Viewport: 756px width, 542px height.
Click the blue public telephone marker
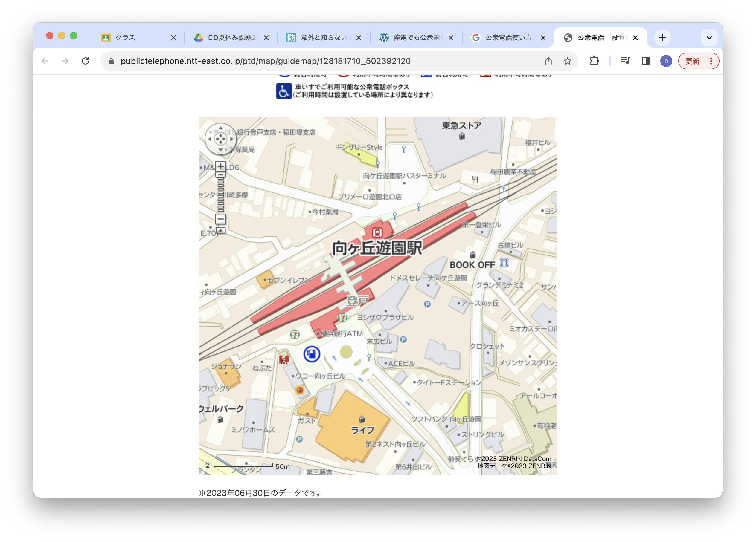[312, 354]
